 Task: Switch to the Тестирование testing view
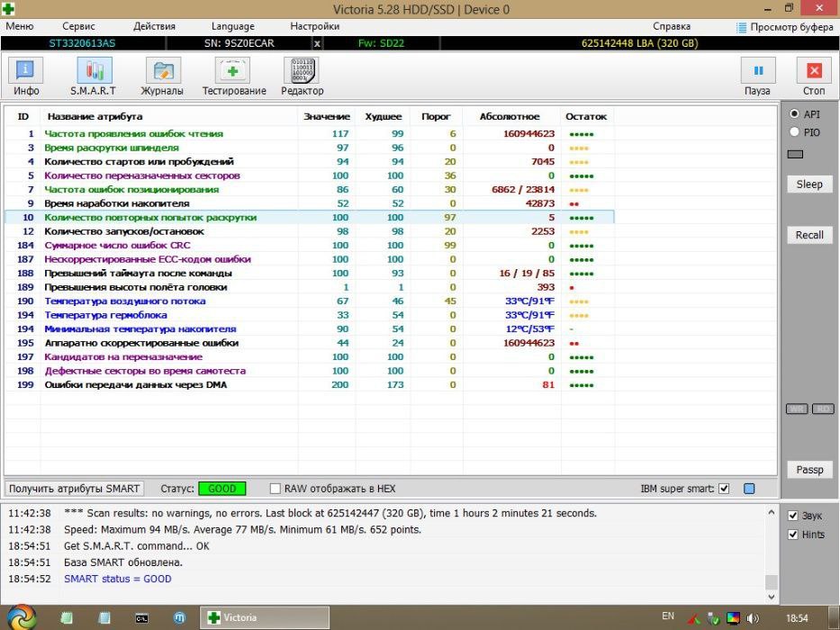[233, 77]
